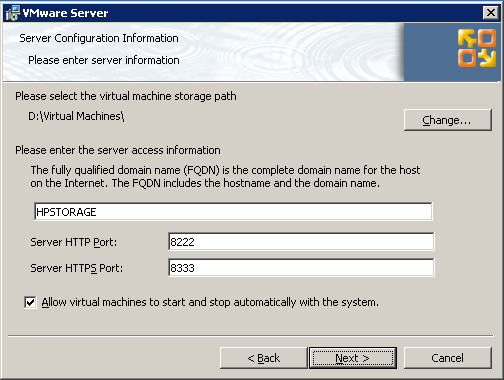The image size is (504, 380).
Task: Close the VMware Server window
Action: pos(491,13)
